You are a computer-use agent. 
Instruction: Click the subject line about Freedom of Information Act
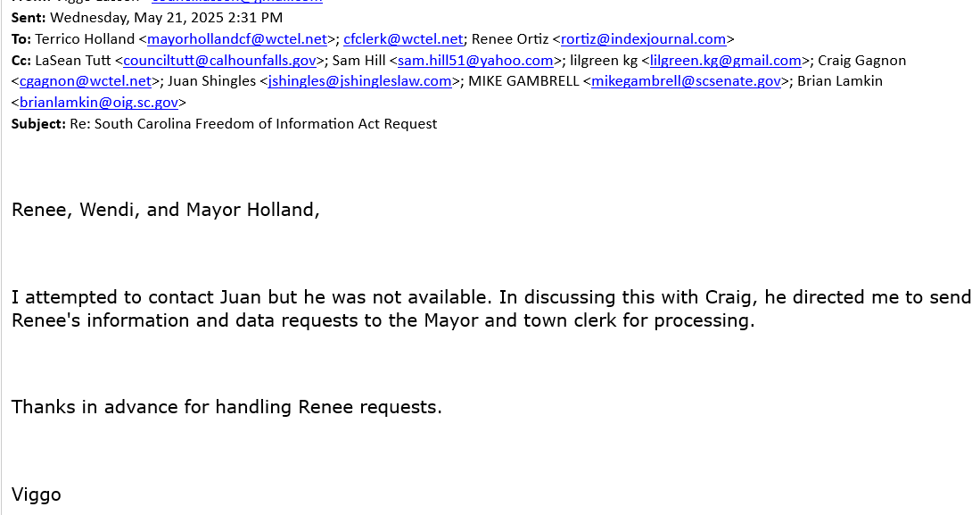tap(253, 124)
